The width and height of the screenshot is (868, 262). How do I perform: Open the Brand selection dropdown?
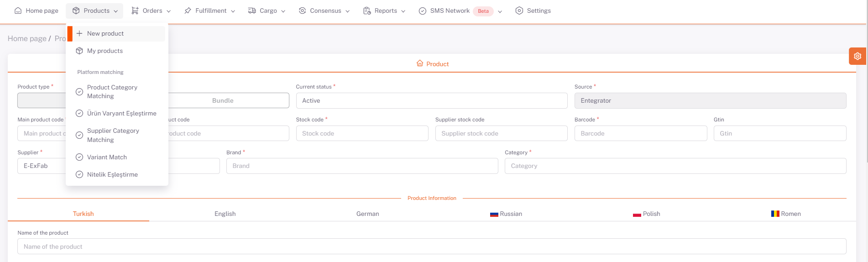tap(362, 166)
